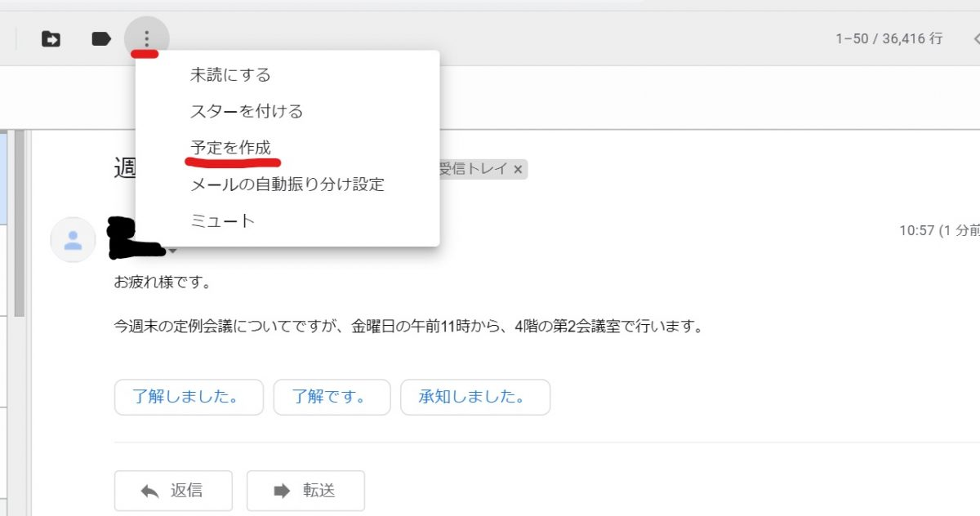
Task: Send smart reply 承知しました。
Action: 475,397
